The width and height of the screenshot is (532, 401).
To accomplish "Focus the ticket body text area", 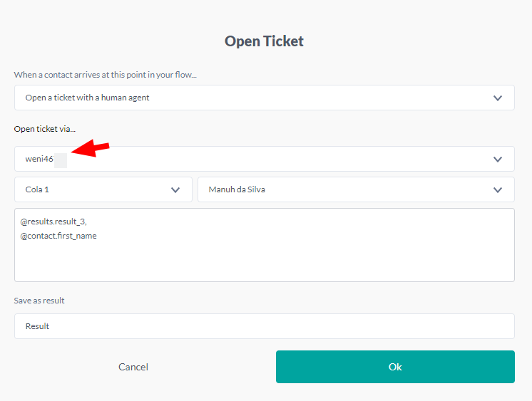I will 264,260.
